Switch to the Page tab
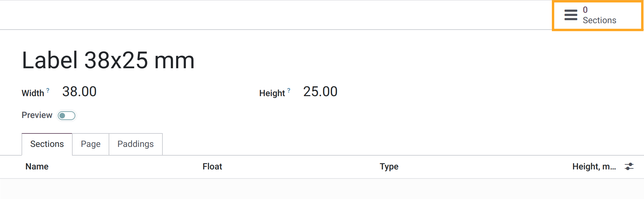Screen dimensions: 644x199 90,144
